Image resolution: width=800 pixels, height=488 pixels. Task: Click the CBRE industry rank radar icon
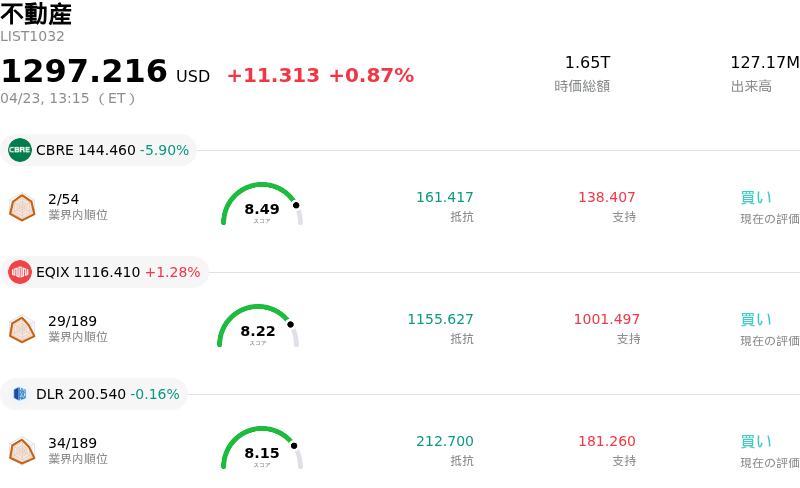(22, 207)
